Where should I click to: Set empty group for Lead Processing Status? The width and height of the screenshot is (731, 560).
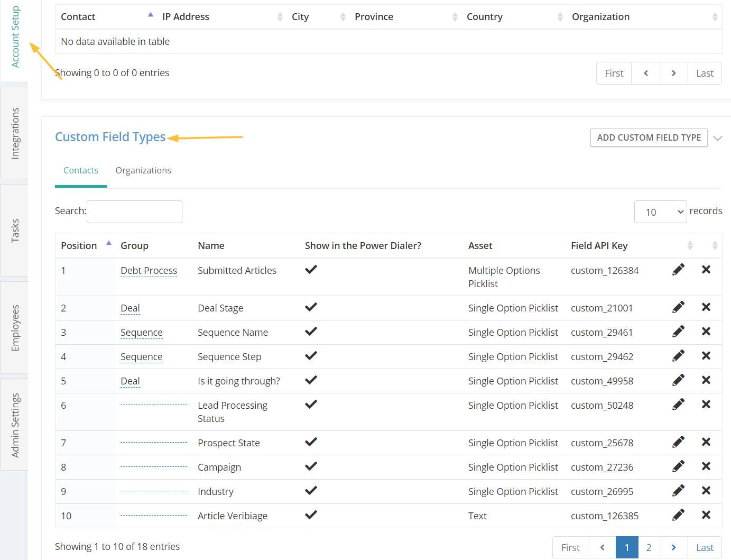(x=154, y=405)
